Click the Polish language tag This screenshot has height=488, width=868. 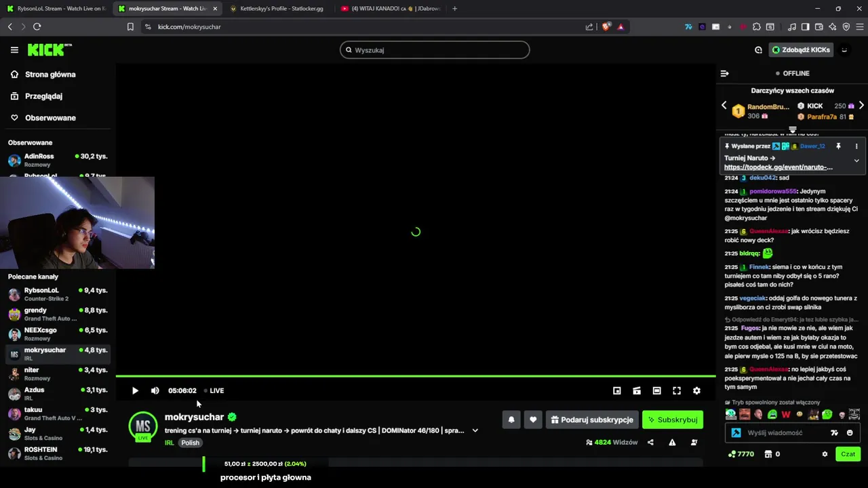tap(191, 443)
